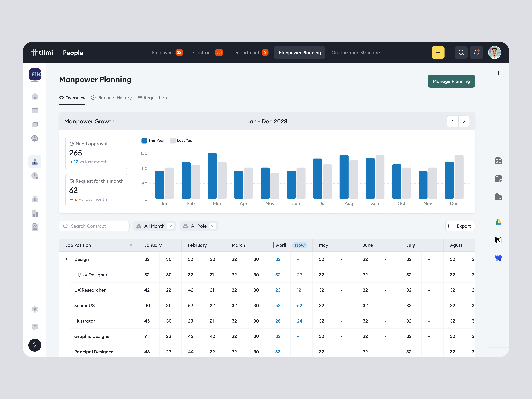
Task: Open the Home icon in the sidebar
Action: pos(35,96)
